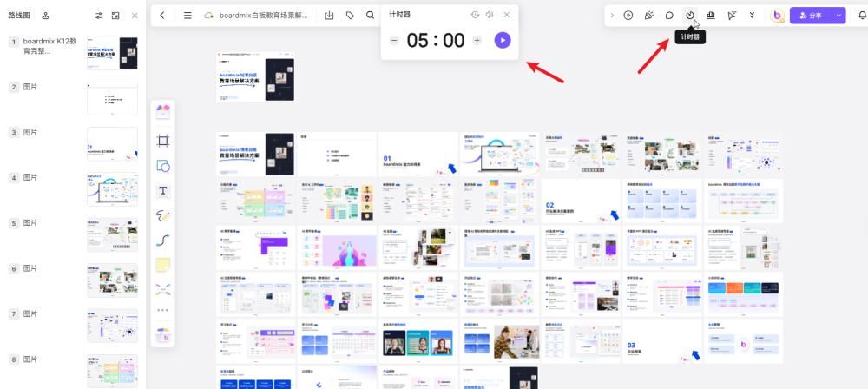
Task: Mute the timer sound
Action: pos(490,15)
